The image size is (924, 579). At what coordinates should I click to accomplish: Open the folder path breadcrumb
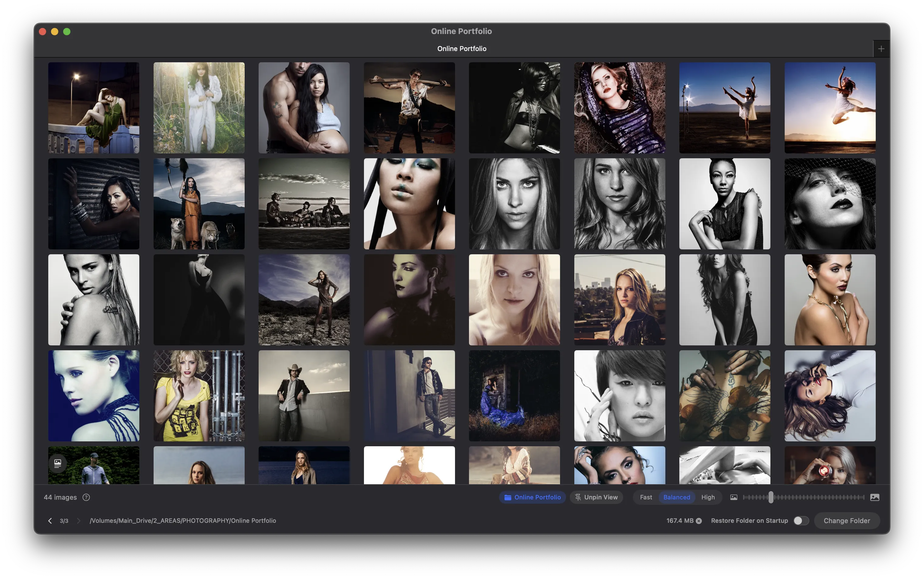[x=183, y=520]
